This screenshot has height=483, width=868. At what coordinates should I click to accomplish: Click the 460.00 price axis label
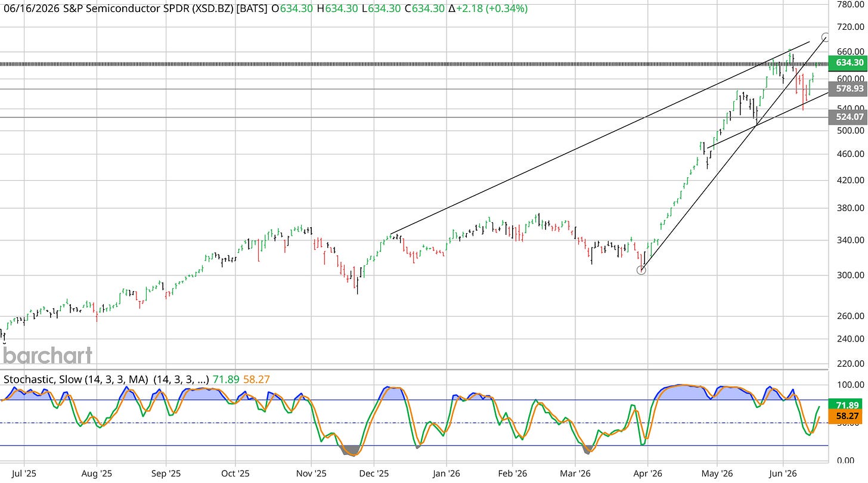851,154
